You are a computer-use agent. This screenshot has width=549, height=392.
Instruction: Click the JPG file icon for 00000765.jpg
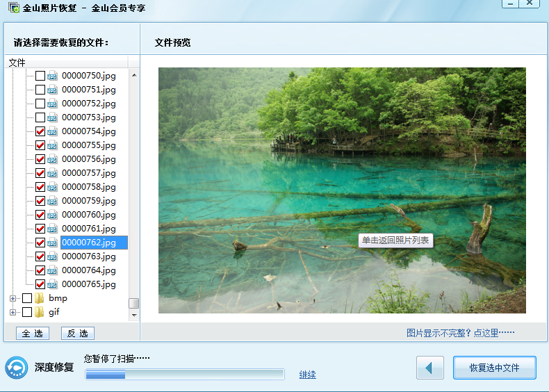point(52,284)
